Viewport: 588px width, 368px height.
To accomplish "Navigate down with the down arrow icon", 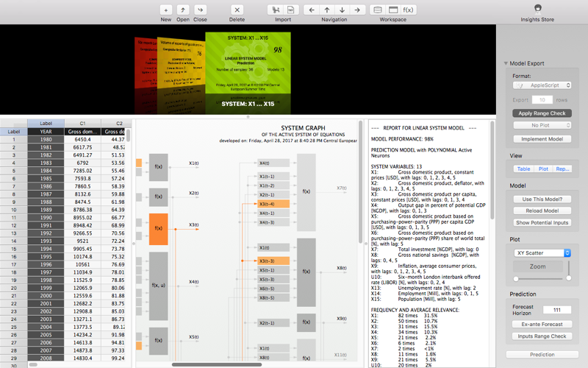I will pyautogui.click(x=342, y=10).
